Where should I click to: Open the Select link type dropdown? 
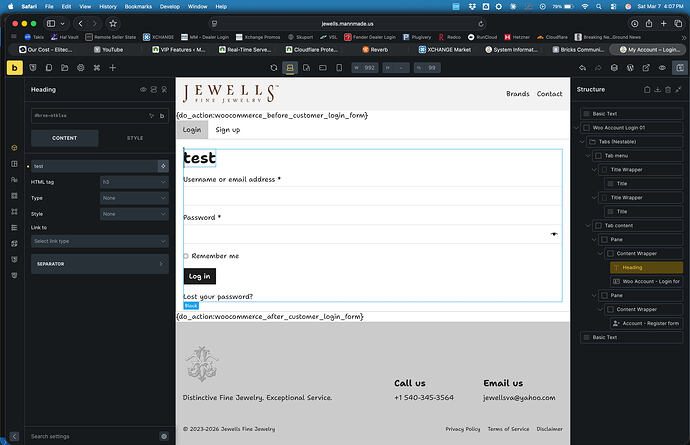point(100,241)
